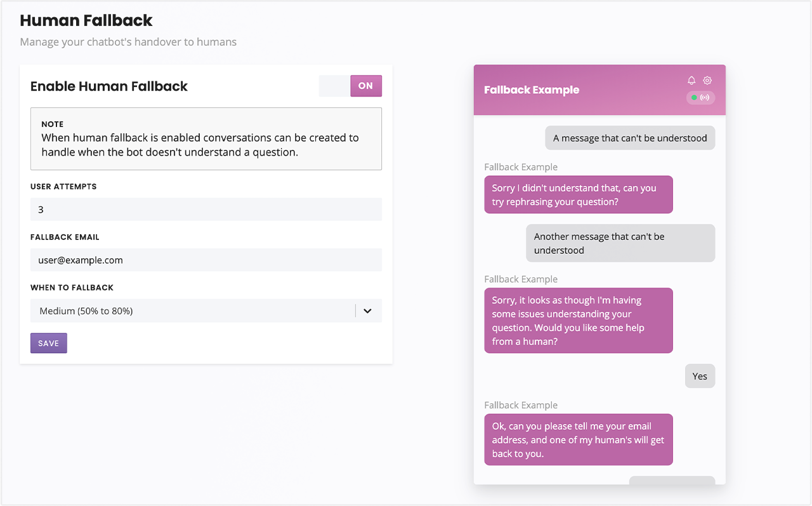
Task: Click the green online status indicator
Action: click(x=694, y=97)
